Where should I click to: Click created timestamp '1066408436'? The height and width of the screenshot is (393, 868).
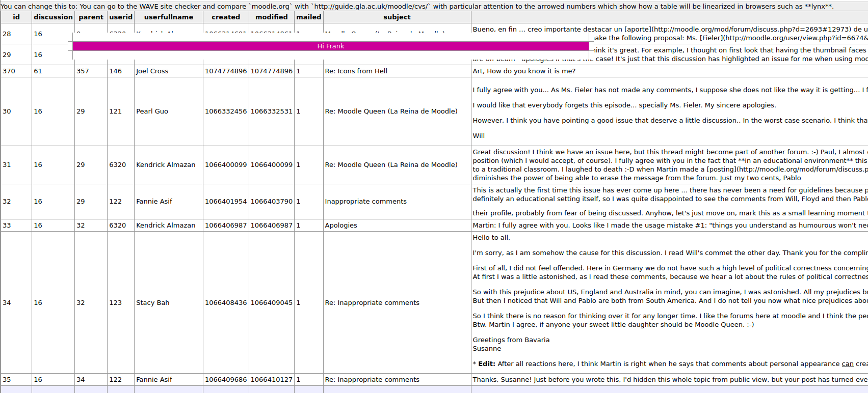226,302
